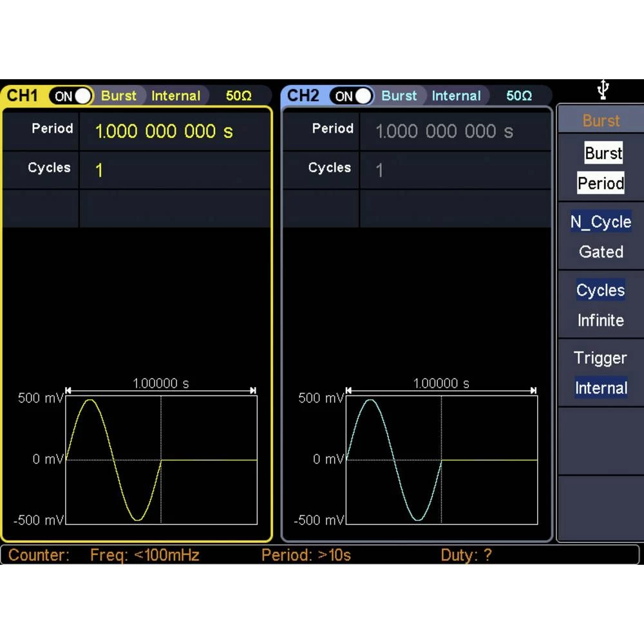Select Infinite cycles option
The height and width of the screenshot is (644, 644).
tap(600, 320)
